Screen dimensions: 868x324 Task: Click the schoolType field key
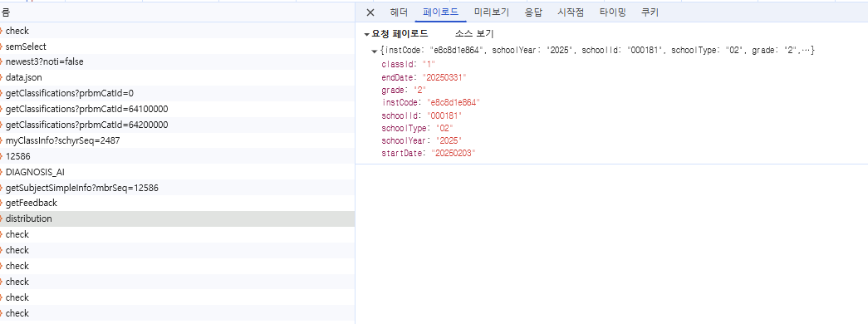405,128
